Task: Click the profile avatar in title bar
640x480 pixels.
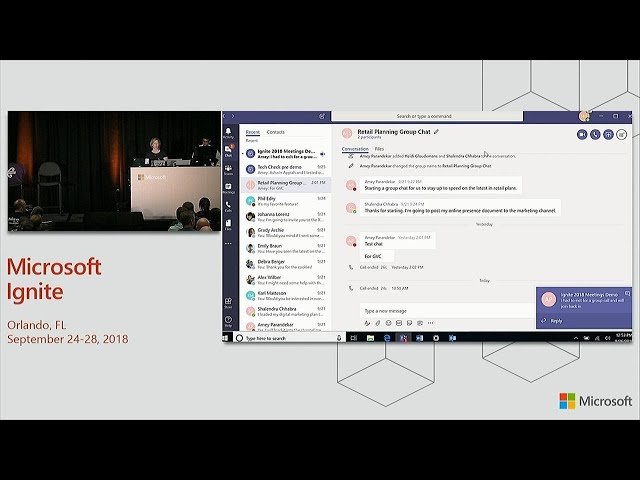Action: (x=584, y=116)
